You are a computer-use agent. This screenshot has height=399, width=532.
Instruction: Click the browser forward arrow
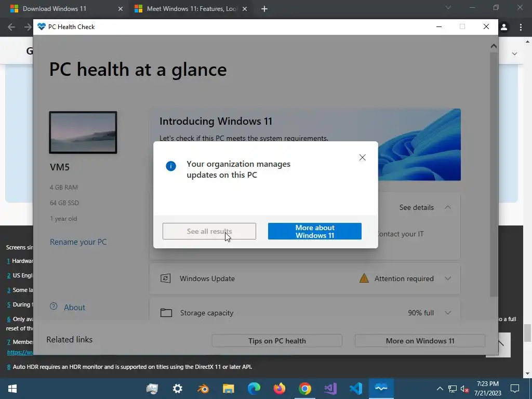(28, 27)
